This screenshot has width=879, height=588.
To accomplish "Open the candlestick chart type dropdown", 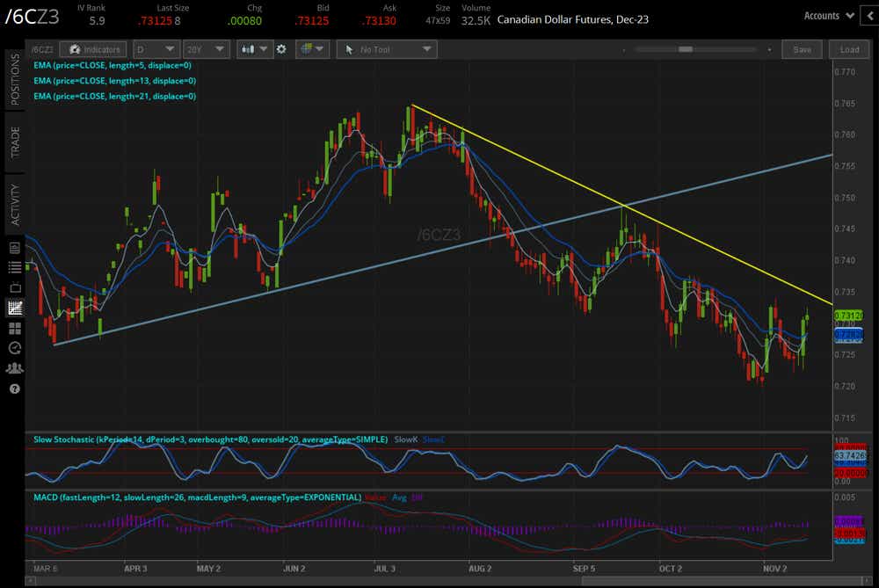I will 254,49.
